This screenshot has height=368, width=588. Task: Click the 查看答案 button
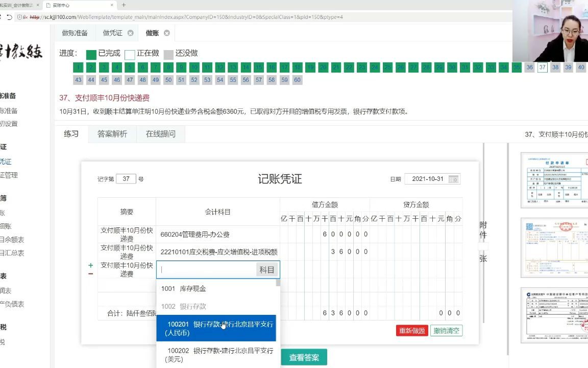point(304,357)
